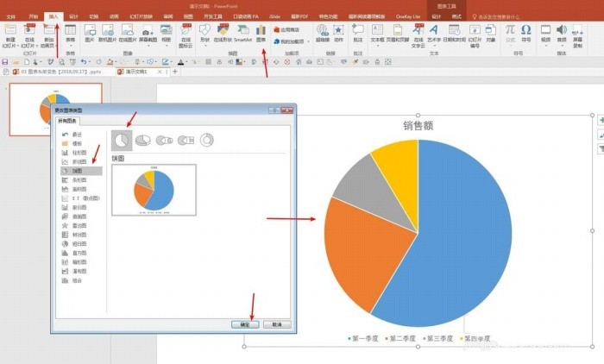Click the Cancel button in chart dialog
The height and width of the screenshot is (364, 604).
277,324
